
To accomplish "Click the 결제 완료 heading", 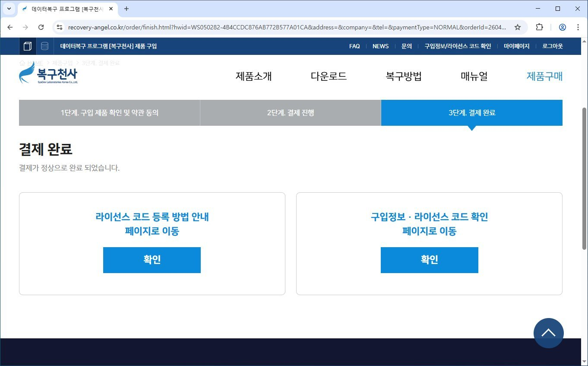I will point(46,150).
